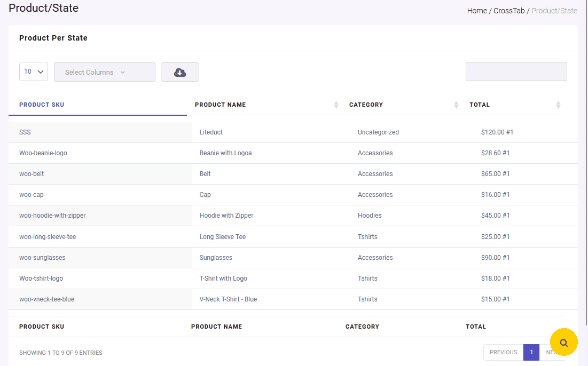Sort by Category column arrows

click(456, 105)
